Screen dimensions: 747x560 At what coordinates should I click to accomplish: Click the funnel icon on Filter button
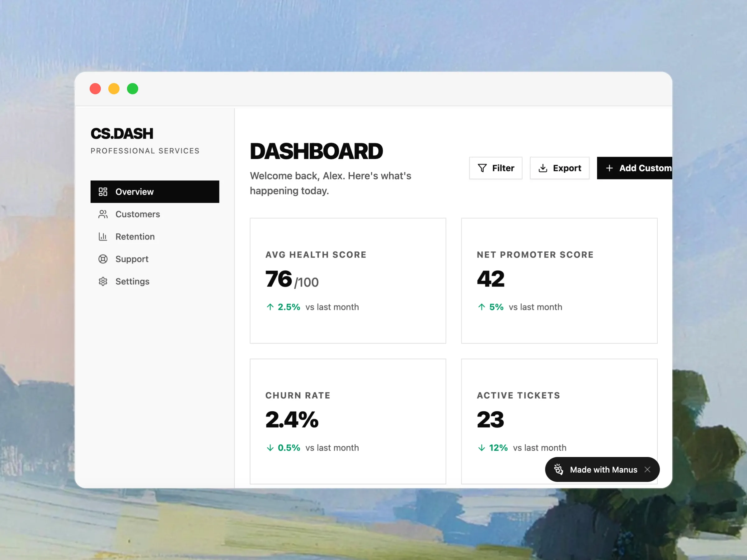coord(482,168)
